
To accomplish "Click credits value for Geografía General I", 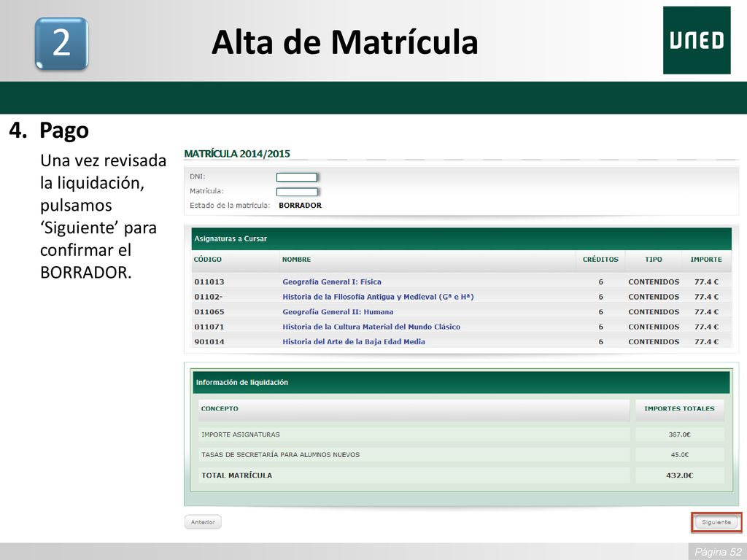I will coord(601,282).
